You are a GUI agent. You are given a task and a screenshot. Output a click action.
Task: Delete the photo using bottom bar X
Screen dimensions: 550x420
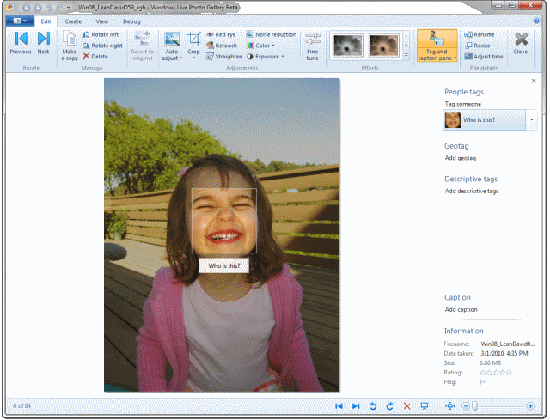(407, 406)
